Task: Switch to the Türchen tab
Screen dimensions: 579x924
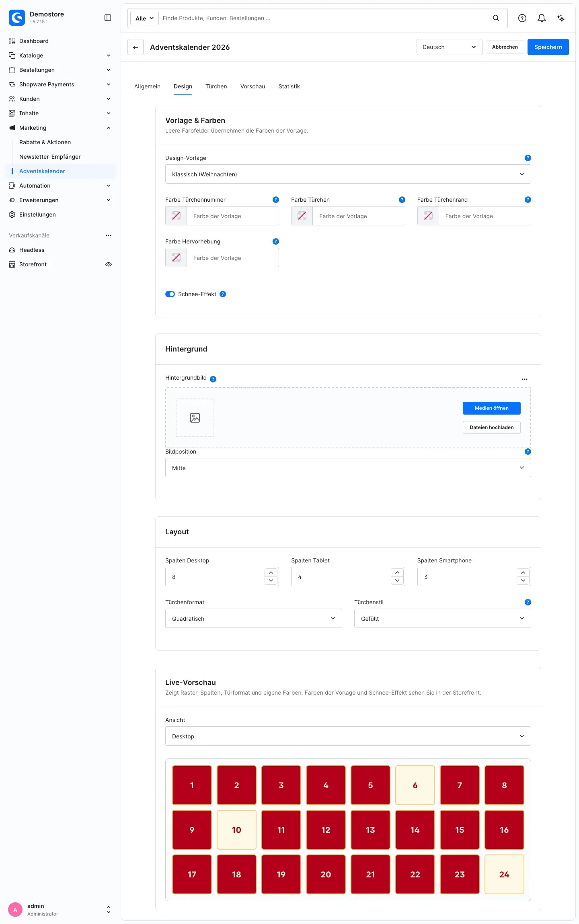Action: point(216,86)
